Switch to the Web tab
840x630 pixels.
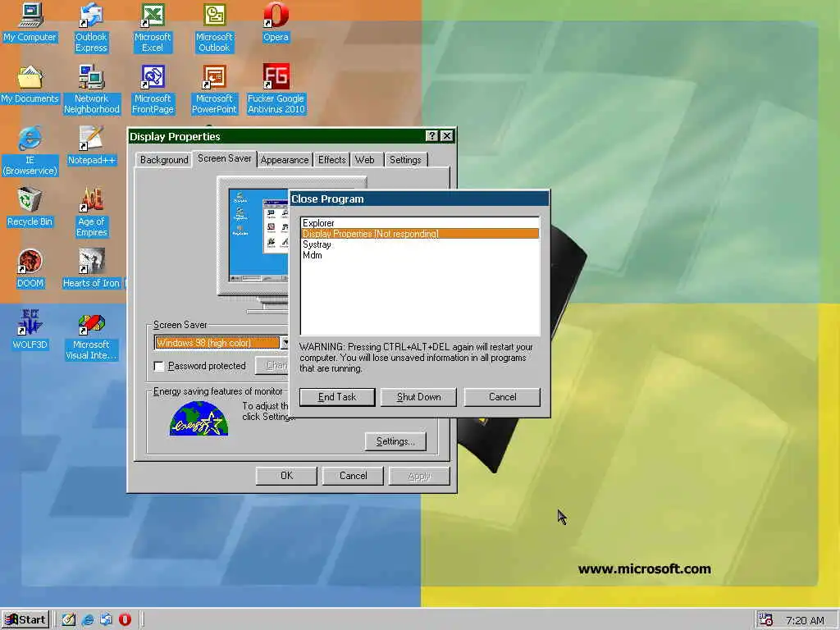[x=365, y=160]
